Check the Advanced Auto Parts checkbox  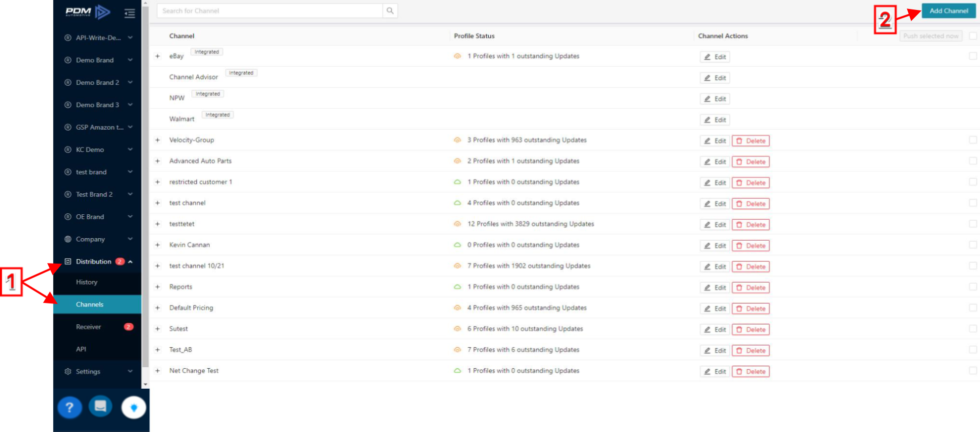[973, 161]
